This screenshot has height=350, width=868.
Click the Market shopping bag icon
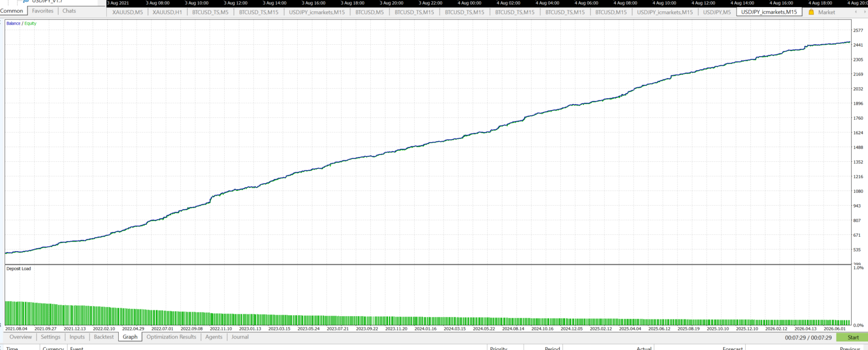[x=811, y=12]
